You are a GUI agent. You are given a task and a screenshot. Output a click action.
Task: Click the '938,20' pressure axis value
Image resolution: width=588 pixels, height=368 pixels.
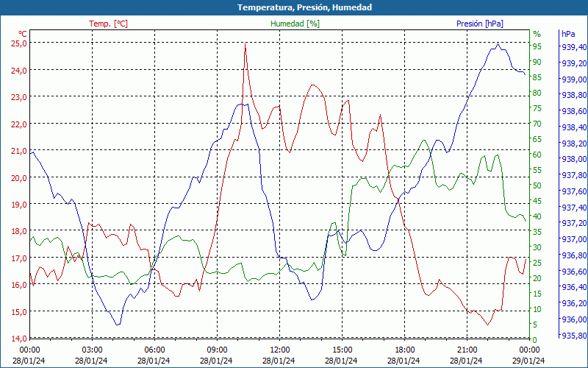coord(574,143)
